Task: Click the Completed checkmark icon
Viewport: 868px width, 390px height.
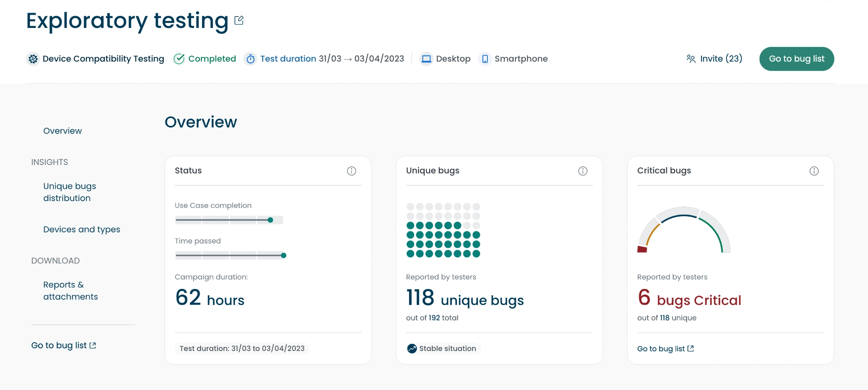Action: click(179, 59)
